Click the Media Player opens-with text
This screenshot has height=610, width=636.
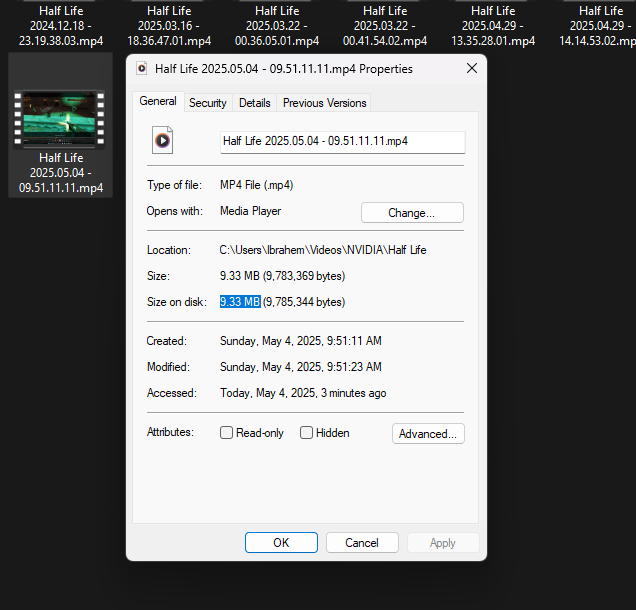pyautogui.click(x=251, y=211)
